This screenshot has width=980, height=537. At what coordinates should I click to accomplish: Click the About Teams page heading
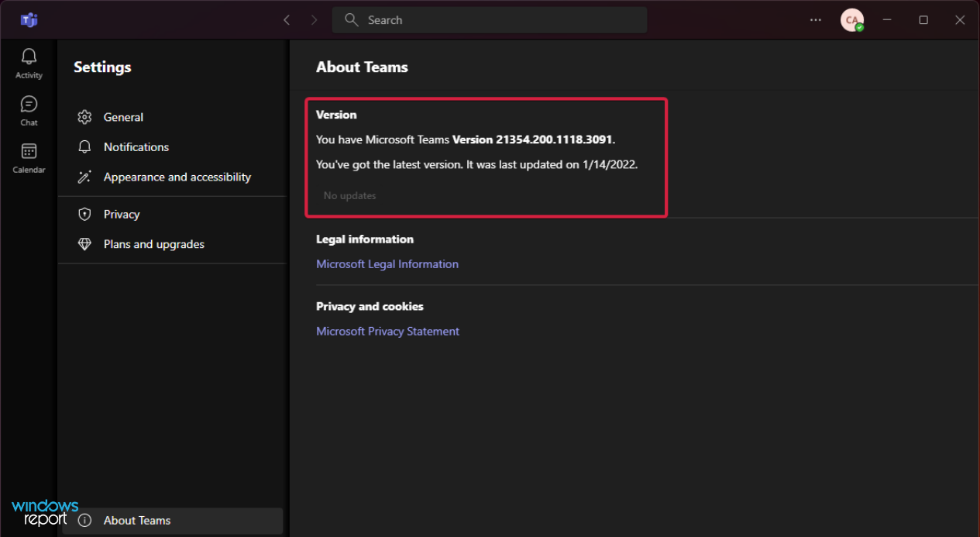coord(362,67)
